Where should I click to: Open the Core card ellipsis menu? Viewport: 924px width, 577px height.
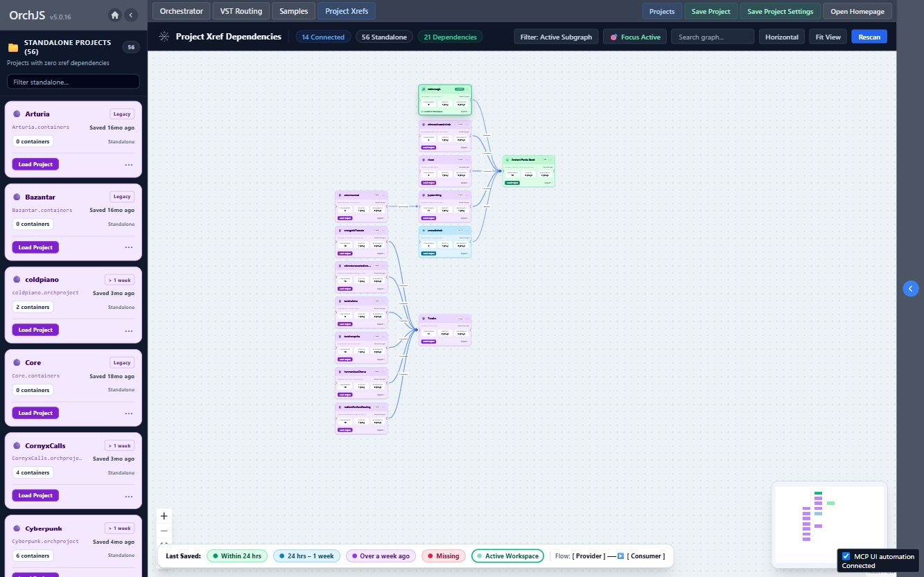129,413
